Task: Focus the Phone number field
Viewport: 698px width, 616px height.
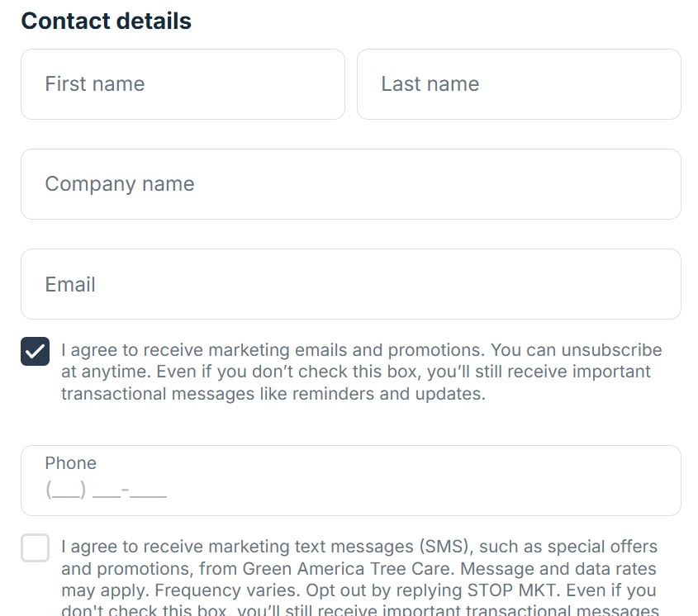Action: click(x=350, y=481)
